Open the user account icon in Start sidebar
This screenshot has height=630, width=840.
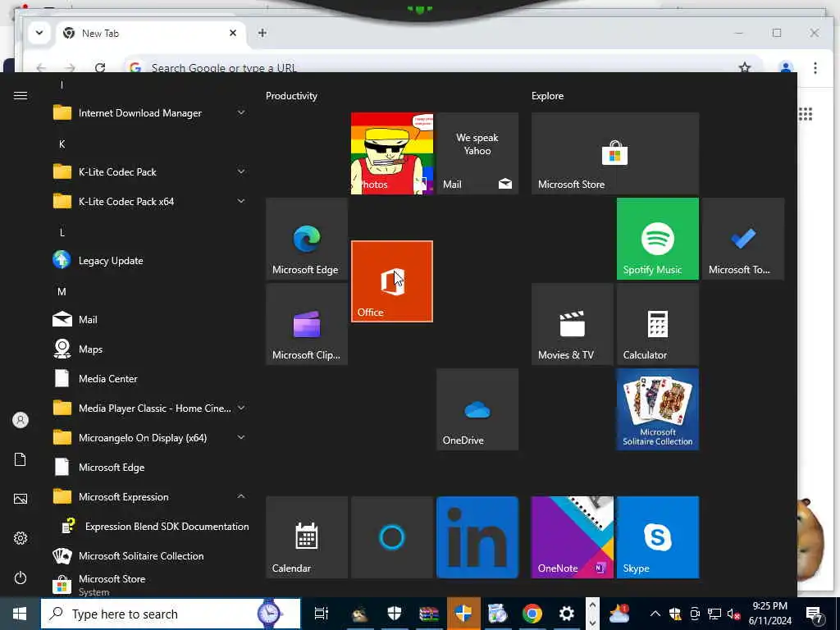21,420
